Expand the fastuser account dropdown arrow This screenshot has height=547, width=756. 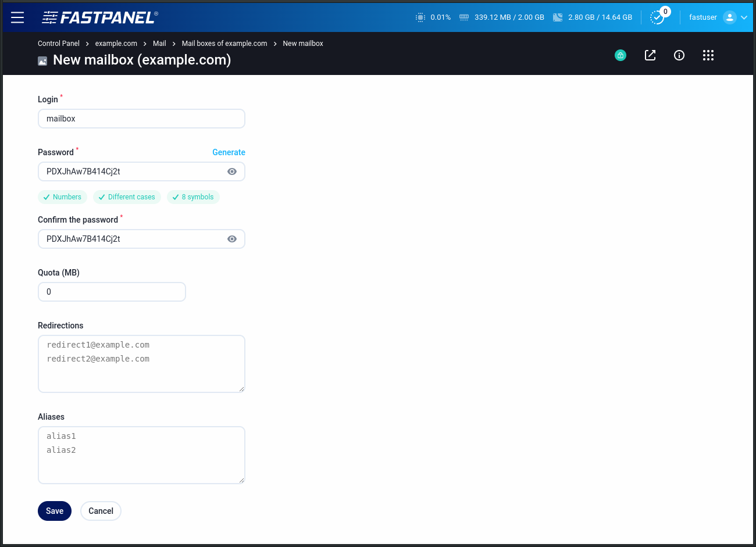coord(744,17)
